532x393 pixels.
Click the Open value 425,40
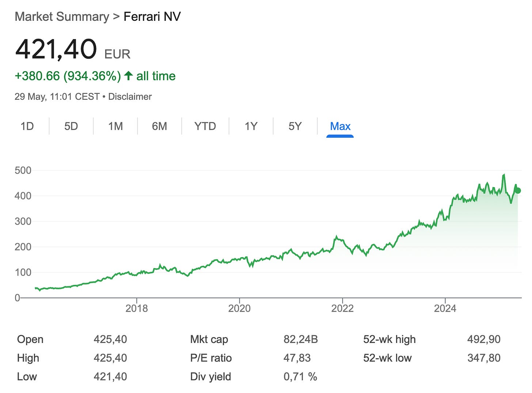(110, 339)
